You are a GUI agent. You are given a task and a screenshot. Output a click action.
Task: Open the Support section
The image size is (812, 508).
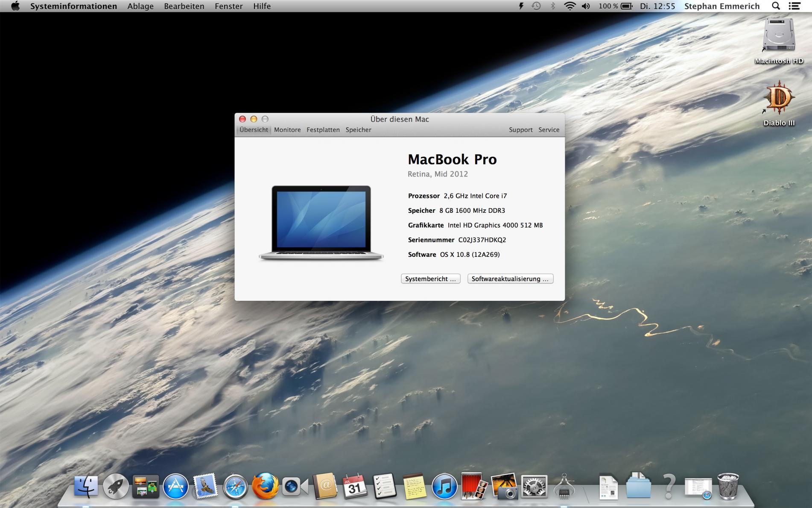(520, 130)
